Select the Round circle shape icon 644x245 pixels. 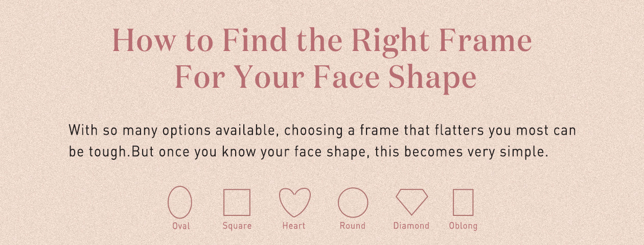pos(353,203)
